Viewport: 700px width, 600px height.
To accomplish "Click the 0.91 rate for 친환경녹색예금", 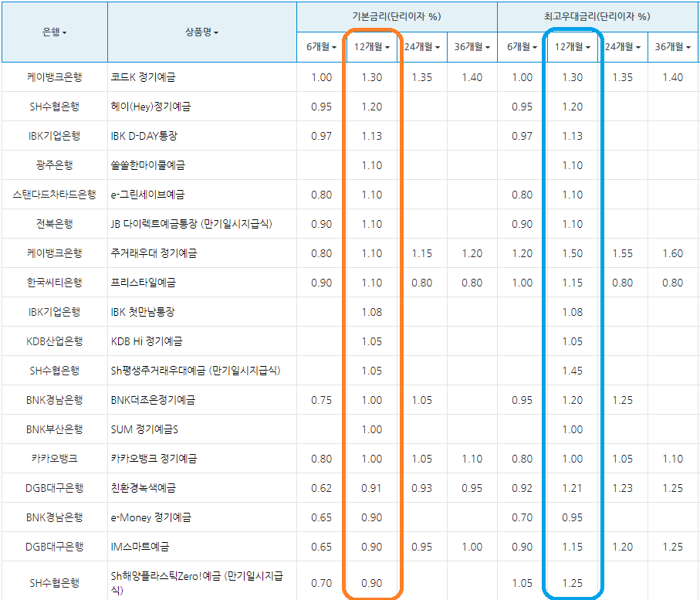I will 371,488.
